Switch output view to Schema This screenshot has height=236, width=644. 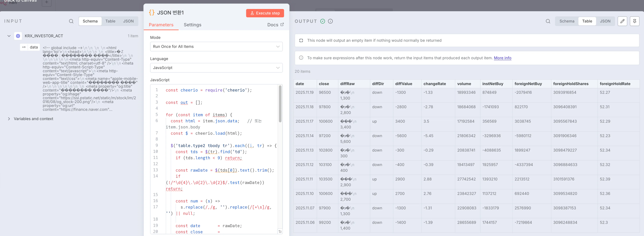click(x=567, y=21)
